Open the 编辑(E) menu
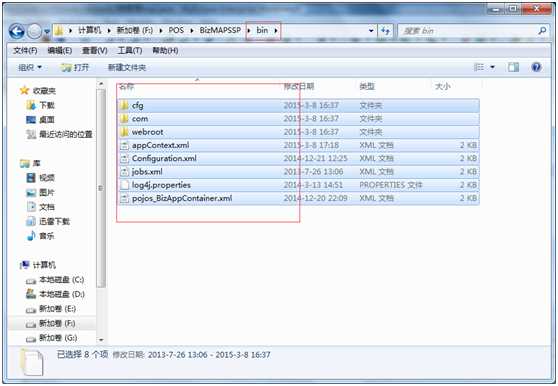 tap(59, 51)
